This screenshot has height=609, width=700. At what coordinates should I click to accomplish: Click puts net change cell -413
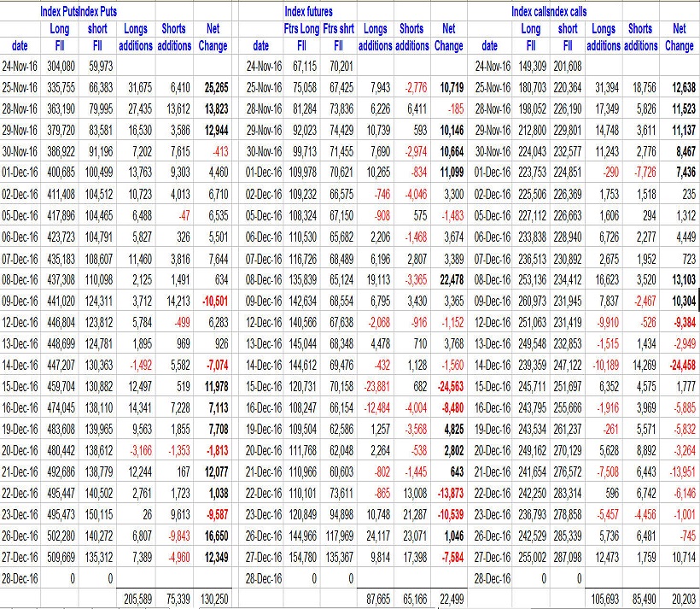220,152
